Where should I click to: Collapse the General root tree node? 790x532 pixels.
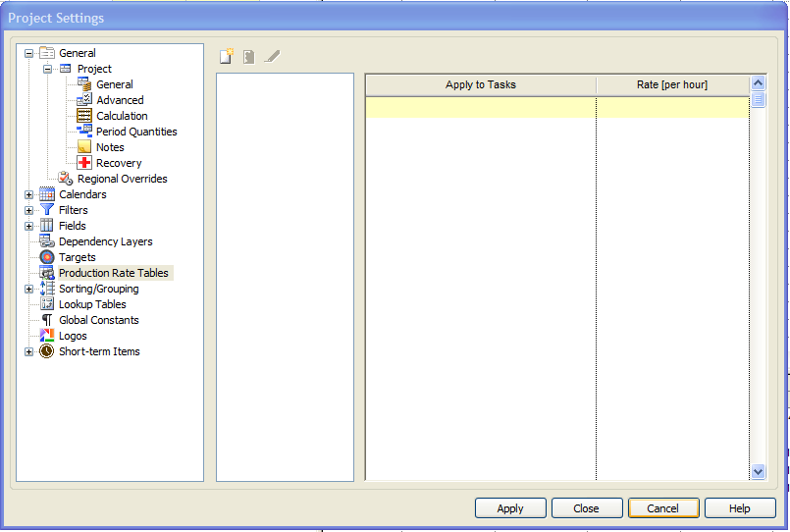click(x=28, y=53)
